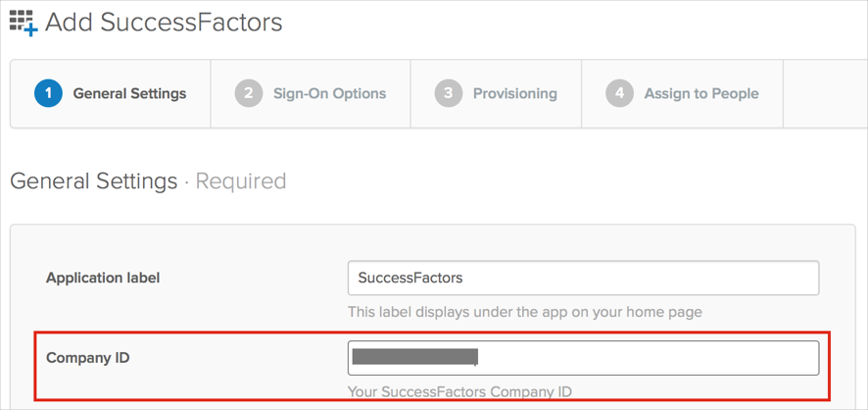868x410 pixels.
Task: Open the General Settings wizard tab
Action: pos(129,94)
